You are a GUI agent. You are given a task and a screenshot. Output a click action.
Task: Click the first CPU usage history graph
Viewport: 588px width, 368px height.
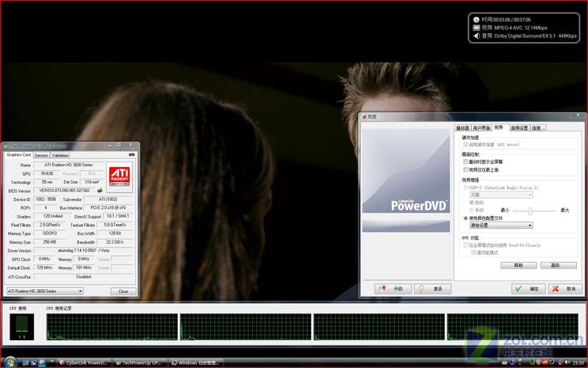pyautogui.click(x=112, y=327)
